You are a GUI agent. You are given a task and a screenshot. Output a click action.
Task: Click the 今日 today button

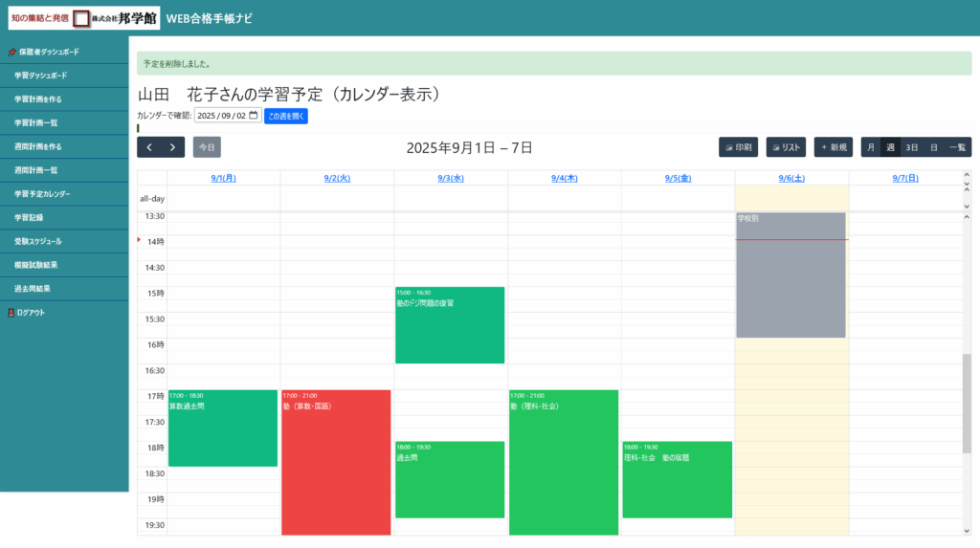coord(207,147)
